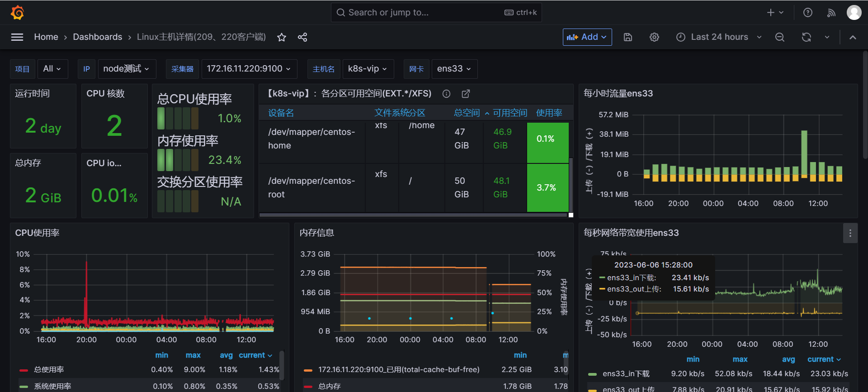Toggle the ens33_in下载 legend series

[626, 374]
